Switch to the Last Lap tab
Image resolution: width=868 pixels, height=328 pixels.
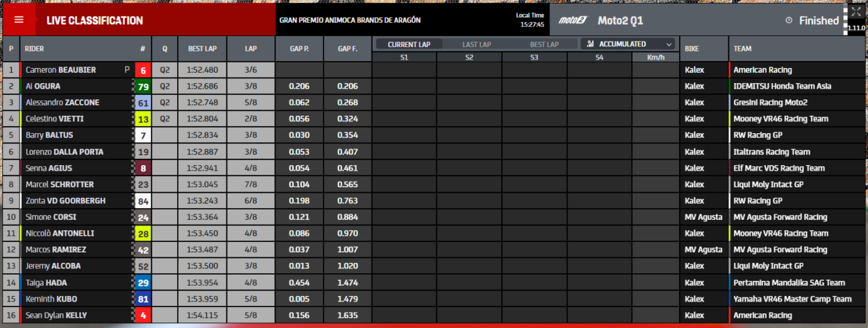pyautogui.click(x=476, y=44)
